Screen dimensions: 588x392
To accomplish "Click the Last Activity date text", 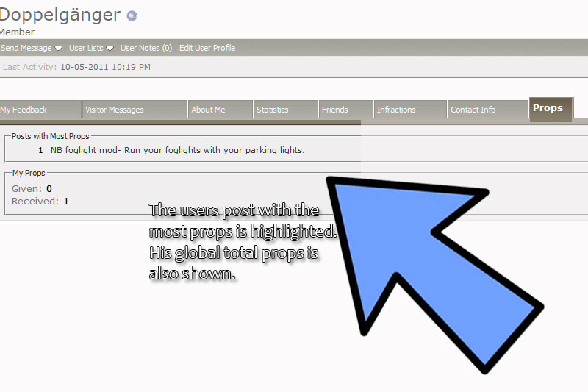I will tap(105, 67).
